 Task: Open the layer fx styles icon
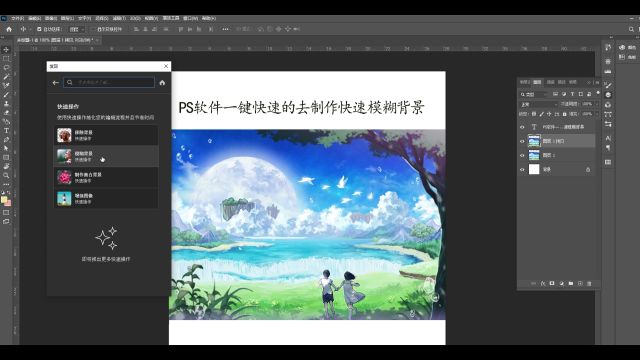click(543, 283)
